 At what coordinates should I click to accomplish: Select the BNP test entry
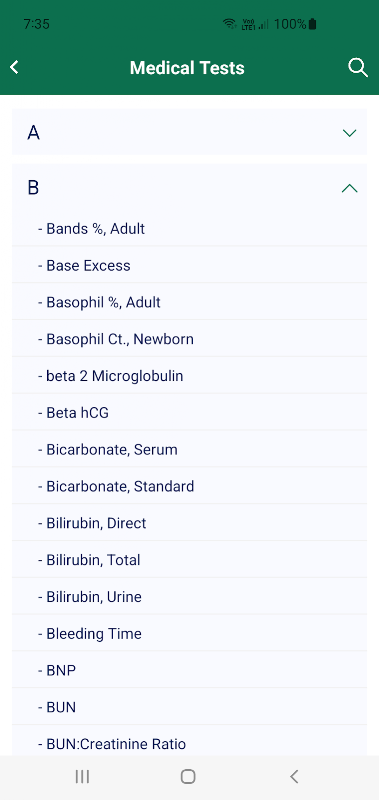tap(189, 670)
